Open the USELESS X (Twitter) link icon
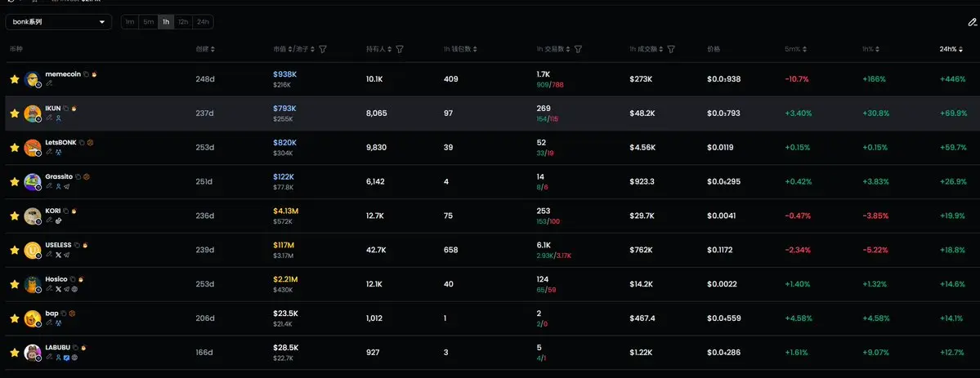Viewport: 980px width, 378px height. pyautogui.click(x=58, y=255)
